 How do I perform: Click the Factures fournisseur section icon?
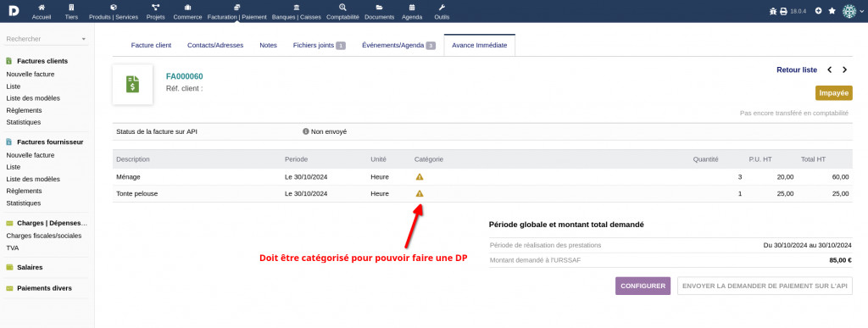9,142
